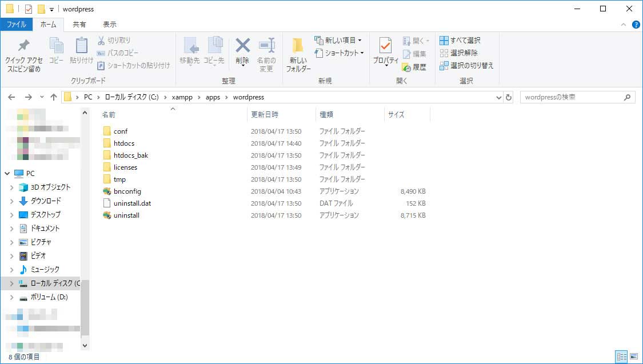643x364 pixels.
Task: Open the Shortcut (ショートカット) dropdown
Action: point(339,53)
